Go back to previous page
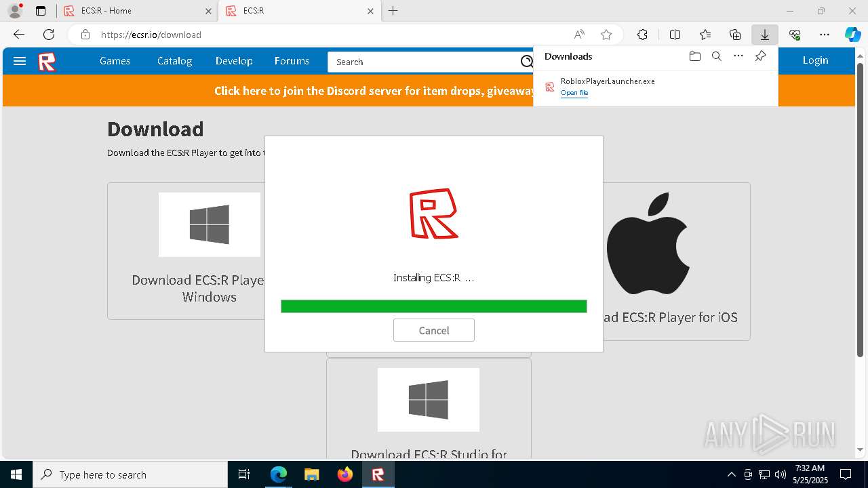Screen dimensions: 868x488 (x=19, y=35)
